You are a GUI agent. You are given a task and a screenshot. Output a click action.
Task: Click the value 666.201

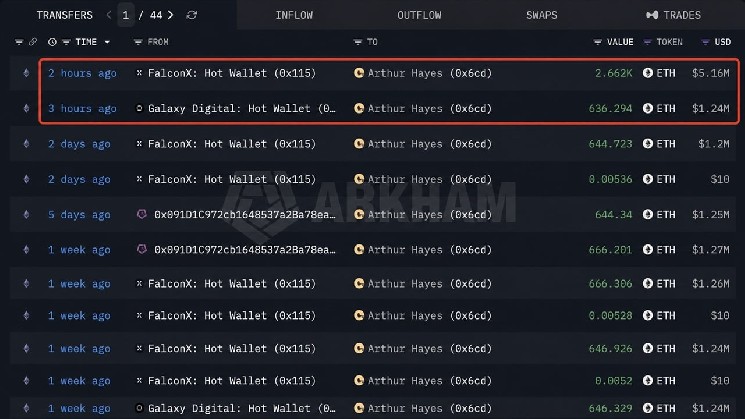tap(611, 249)
